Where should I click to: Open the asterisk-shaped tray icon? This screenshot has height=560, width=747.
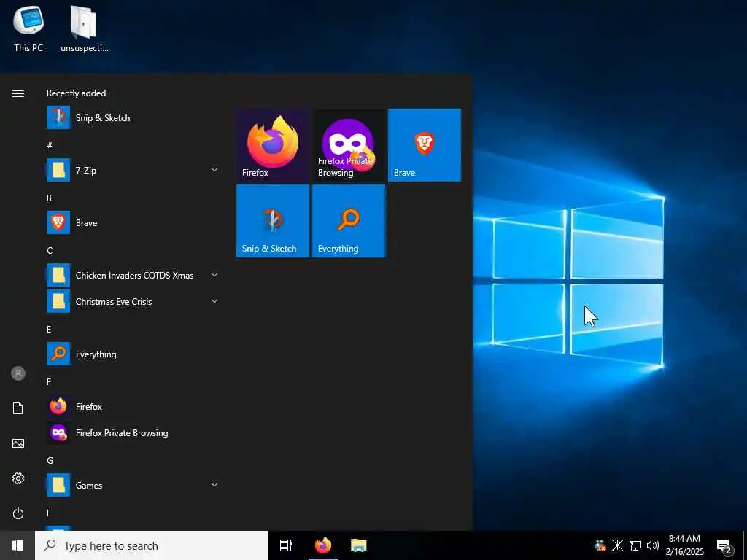(x=617, y=545)
